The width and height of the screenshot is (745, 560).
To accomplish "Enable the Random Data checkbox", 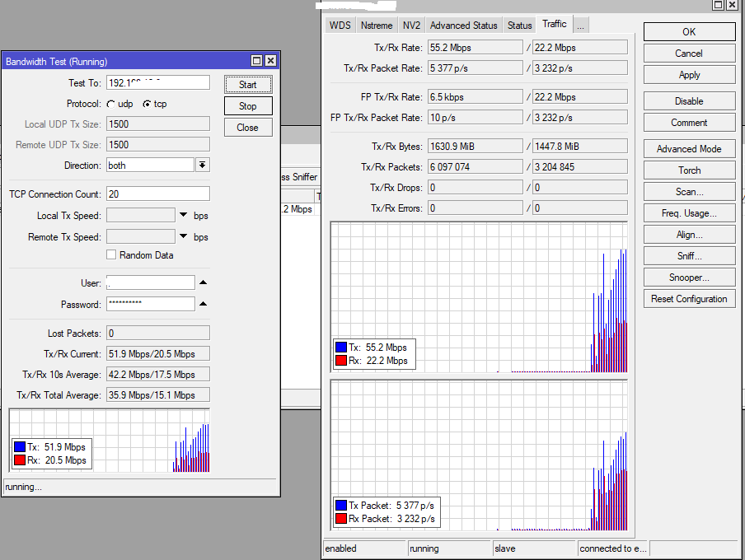I will tap(111, 255).
